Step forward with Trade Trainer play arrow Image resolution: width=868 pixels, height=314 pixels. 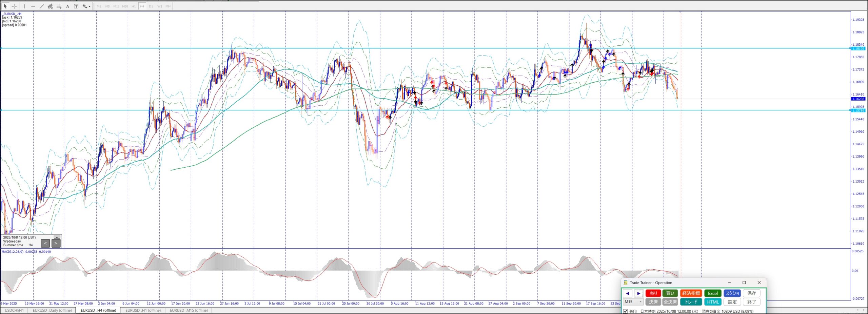point(638,293)
